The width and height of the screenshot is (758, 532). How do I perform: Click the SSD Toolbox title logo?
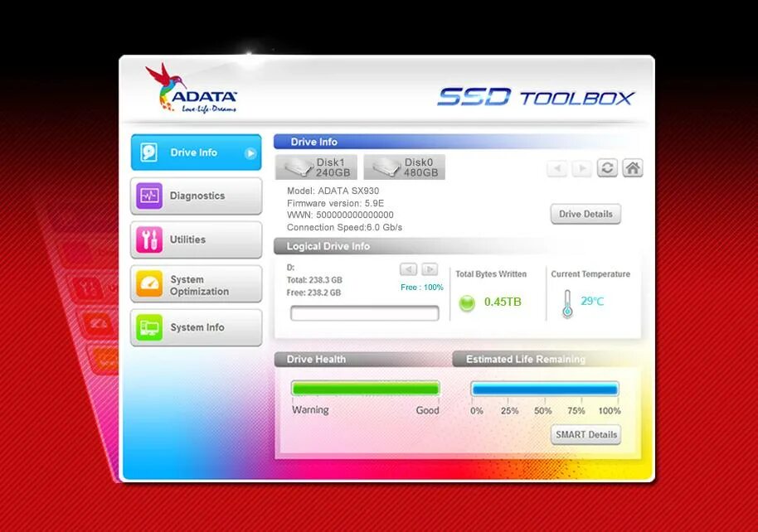[x=536, y=97]
